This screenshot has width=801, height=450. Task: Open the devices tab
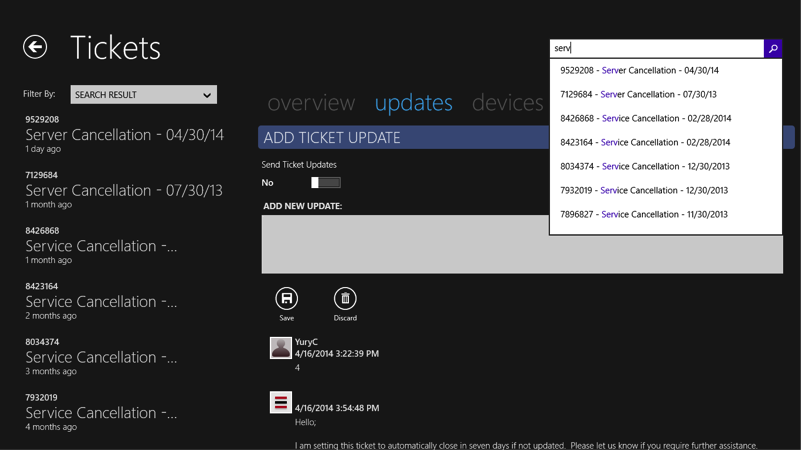(507, 103)
